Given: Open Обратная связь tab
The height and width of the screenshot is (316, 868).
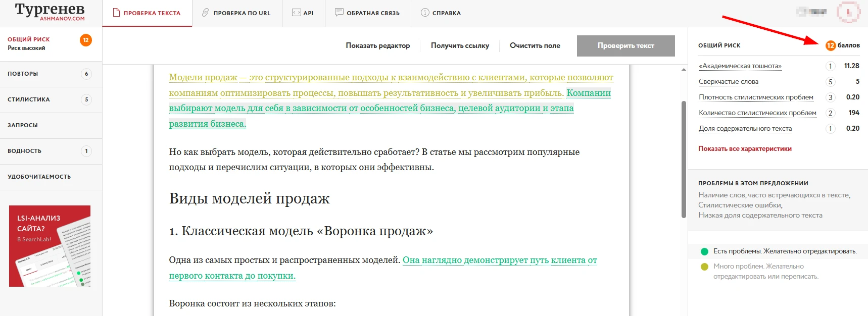Looking at the screenshot, I should [367, 13].
